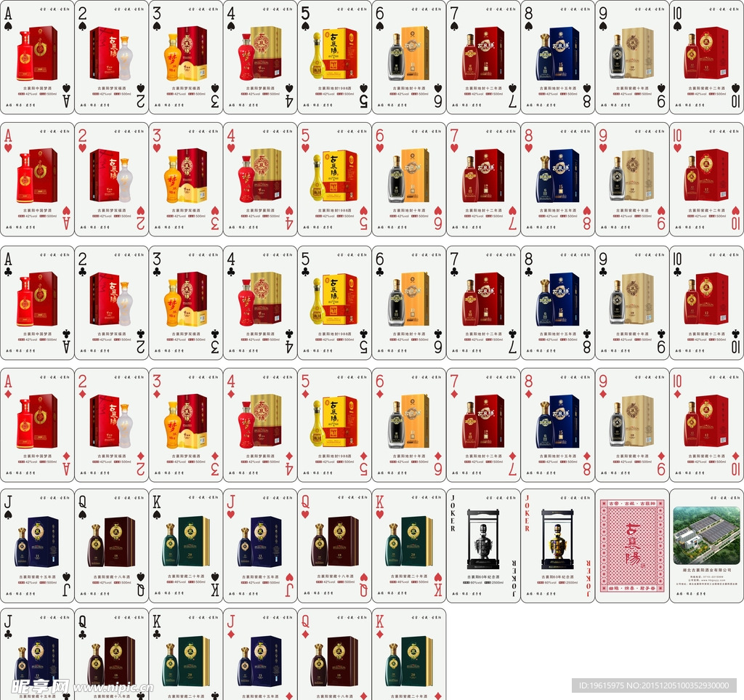Select the Ace of Clubs card
Screen dimensions: 744x700
(38, 303)
